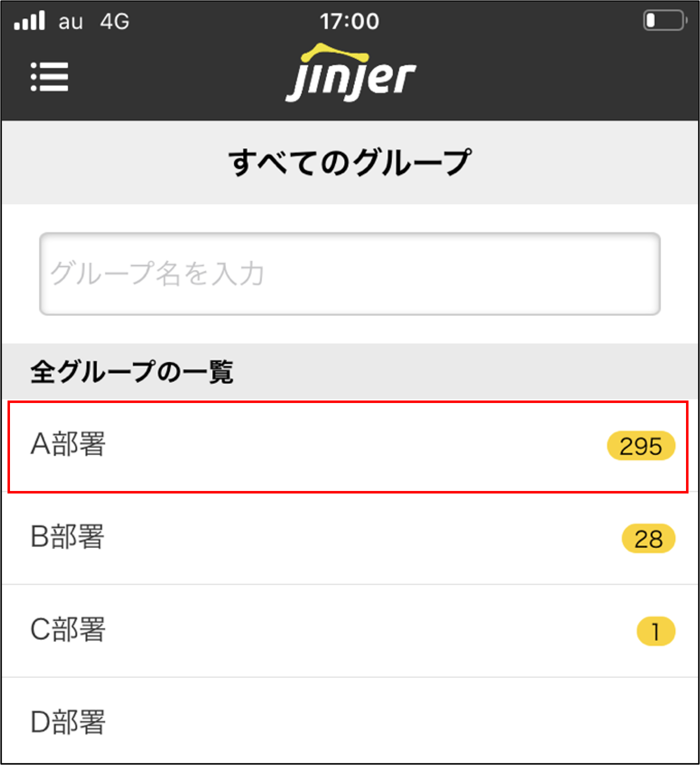Focus the グループ名を入力 search field
This screenshot has width=700, height=765.
coord(350,273)
